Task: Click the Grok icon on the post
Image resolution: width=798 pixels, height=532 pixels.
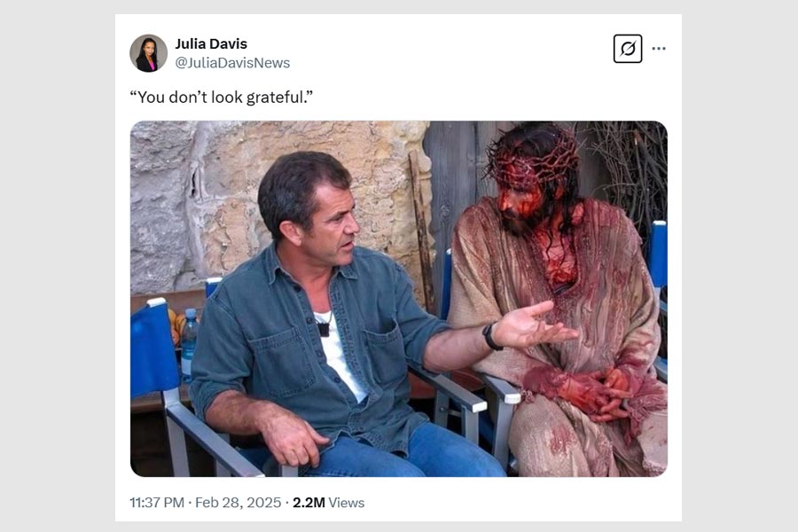Action: tap(627, 49)
